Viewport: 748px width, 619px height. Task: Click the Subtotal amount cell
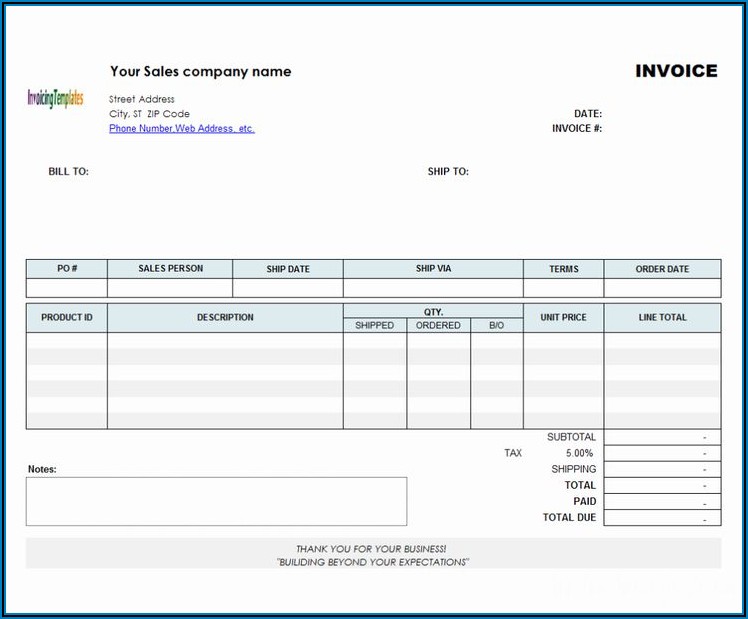pyautogui.click(x=662, y=437)
